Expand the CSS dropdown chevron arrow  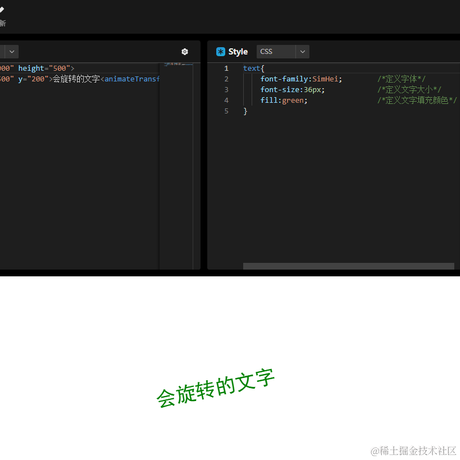tap(302, 52)
